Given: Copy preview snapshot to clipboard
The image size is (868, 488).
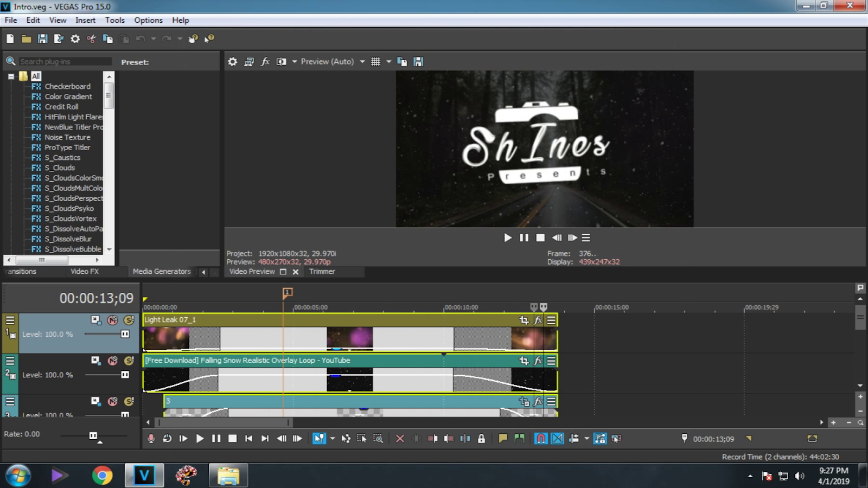Looking at the screenshot, I should (x=402, y=62).
